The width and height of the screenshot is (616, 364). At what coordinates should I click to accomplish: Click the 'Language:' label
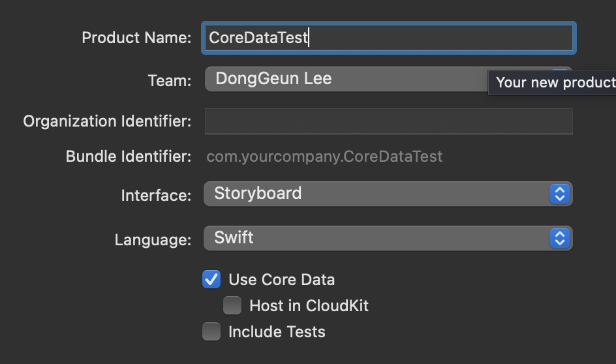[x=153, y=239]
